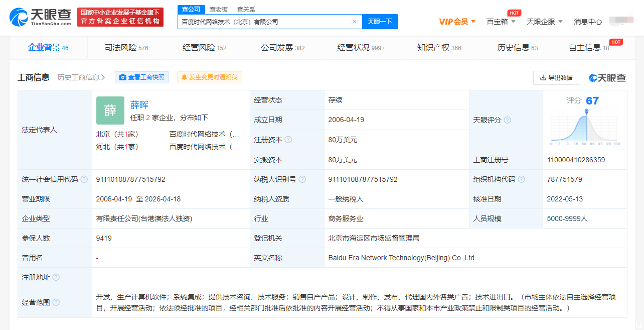Click the company link in the 河北 row
This screenshot has height=330, width=644.
point(204,147)
